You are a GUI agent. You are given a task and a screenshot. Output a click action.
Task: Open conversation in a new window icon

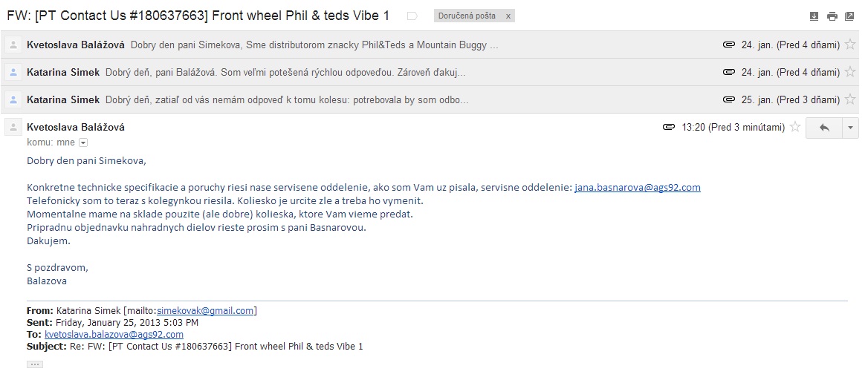coord(849,16)
